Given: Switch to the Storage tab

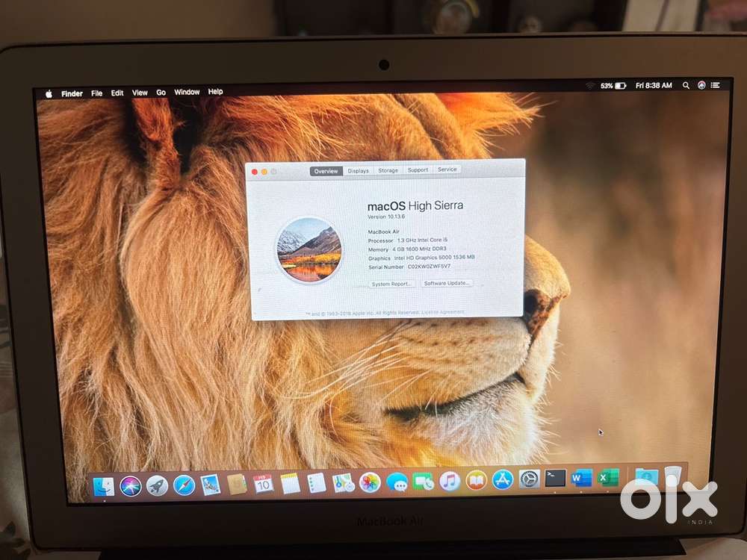Looking at the screenshot, I should coord(388,170).
